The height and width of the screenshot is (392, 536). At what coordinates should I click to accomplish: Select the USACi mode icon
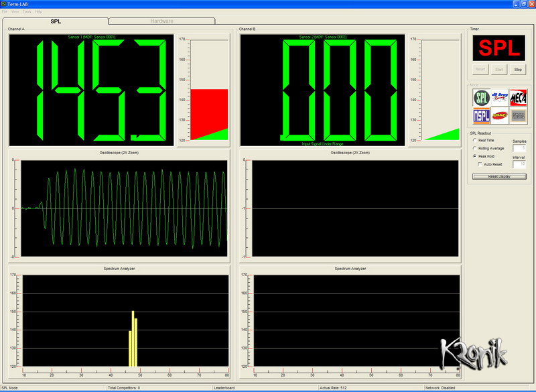pos(499,116)
